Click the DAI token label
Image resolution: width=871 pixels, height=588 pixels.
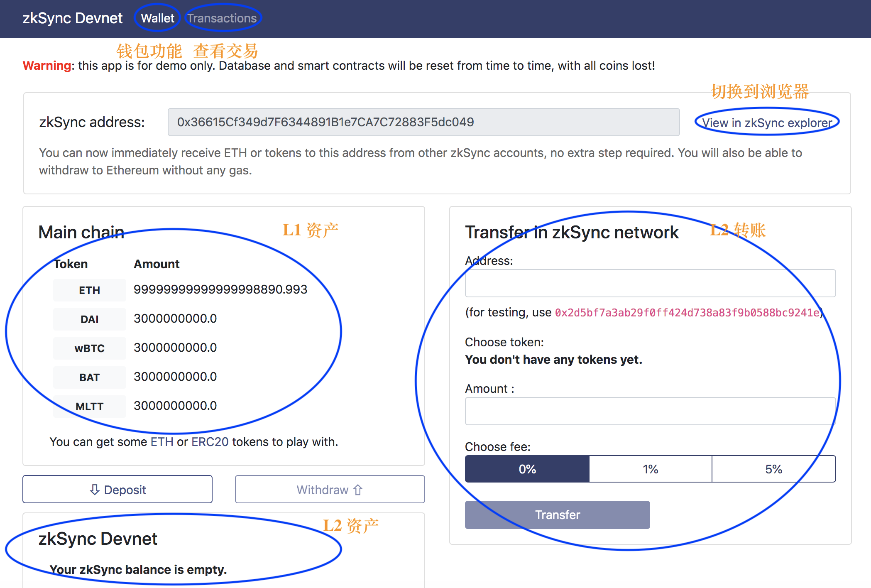point(90,319)
